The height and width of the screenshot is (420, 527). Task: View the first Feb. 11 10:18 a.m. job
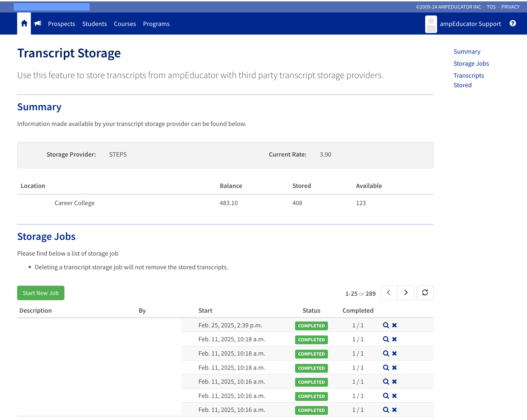coord(386,339)
